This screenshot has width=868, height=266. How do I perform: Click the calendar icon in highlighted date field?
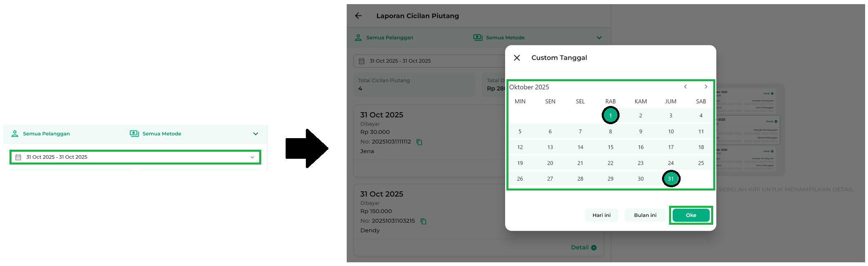[18, 157]
